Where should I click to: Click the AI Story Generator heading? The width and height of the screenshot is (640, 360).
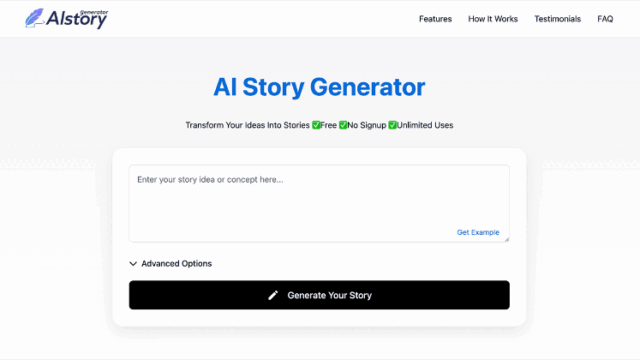click(319, 87)
